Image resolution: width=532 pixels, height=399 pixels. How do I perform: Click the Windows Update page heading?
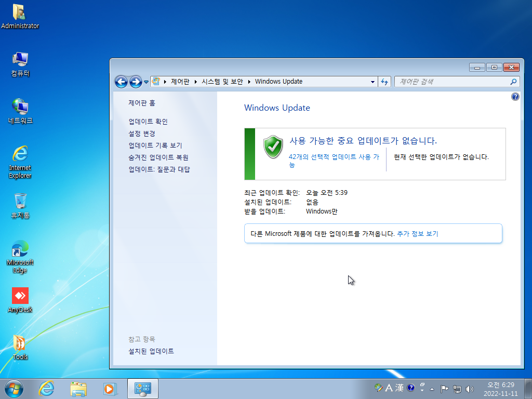277,108
